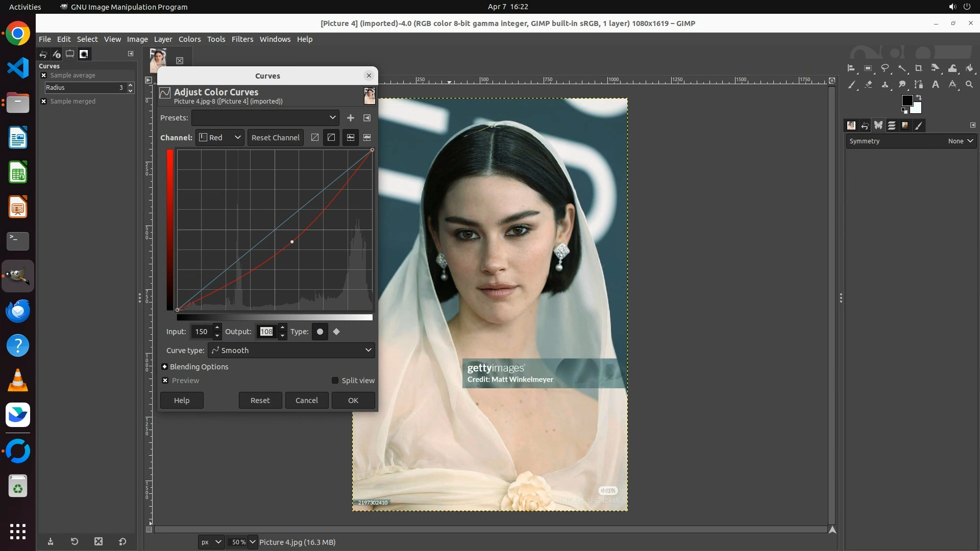Select the Free Select lasso tool

pos(885,68)
